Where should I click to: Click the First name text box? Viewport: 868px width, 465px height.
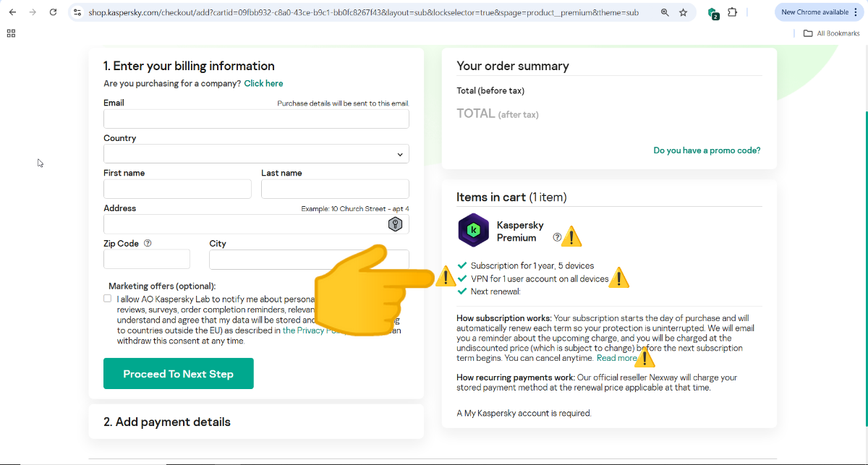[177, 189]
